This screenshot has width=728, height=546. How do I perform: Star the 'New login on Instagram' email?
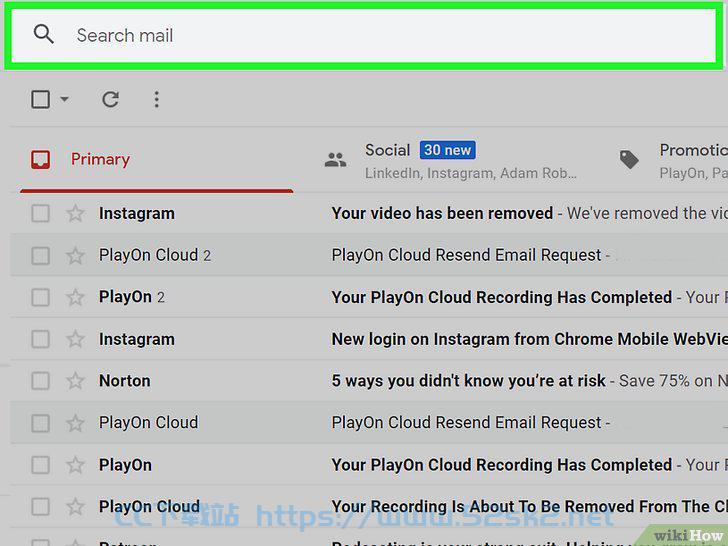tap(75, 339)
